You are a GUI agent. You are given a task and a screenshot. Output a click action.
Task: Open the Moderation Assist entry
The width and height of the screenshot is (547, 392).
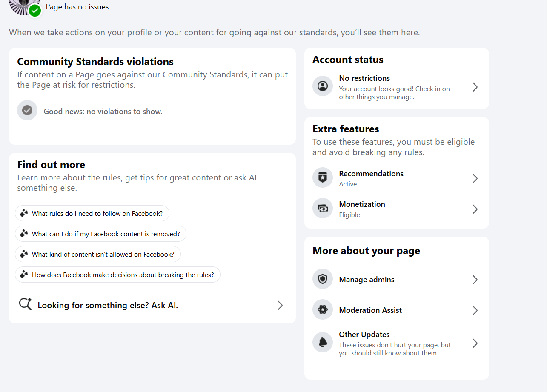370,310
